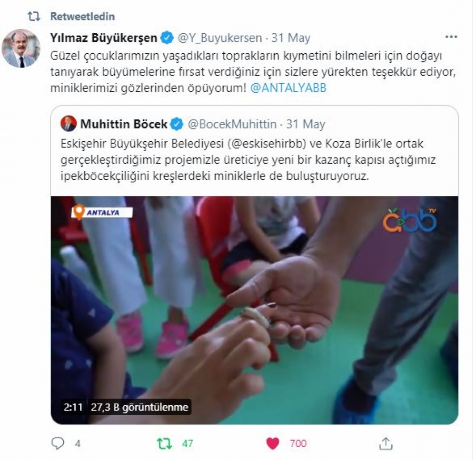Click the Yılmaz Büyükerşen display name

(103, 38)
